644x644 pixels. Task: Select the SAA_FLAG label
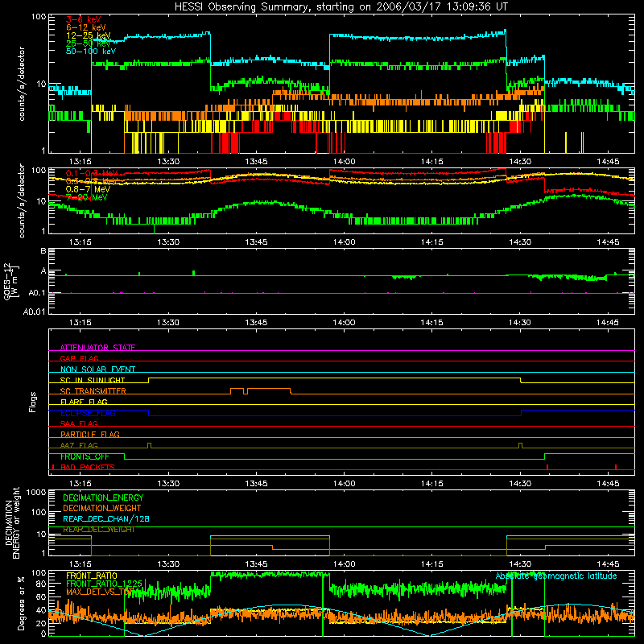79,423
